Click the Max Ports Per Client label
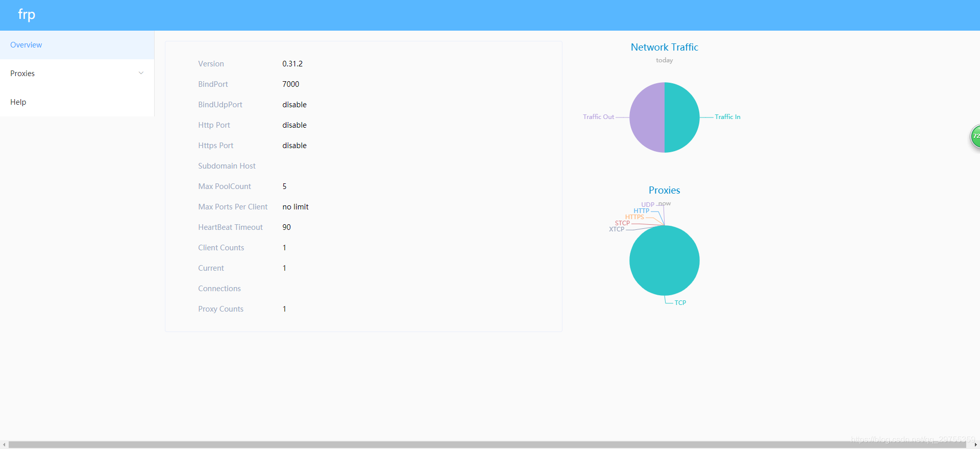980x449 pixels. coord(233,207)
